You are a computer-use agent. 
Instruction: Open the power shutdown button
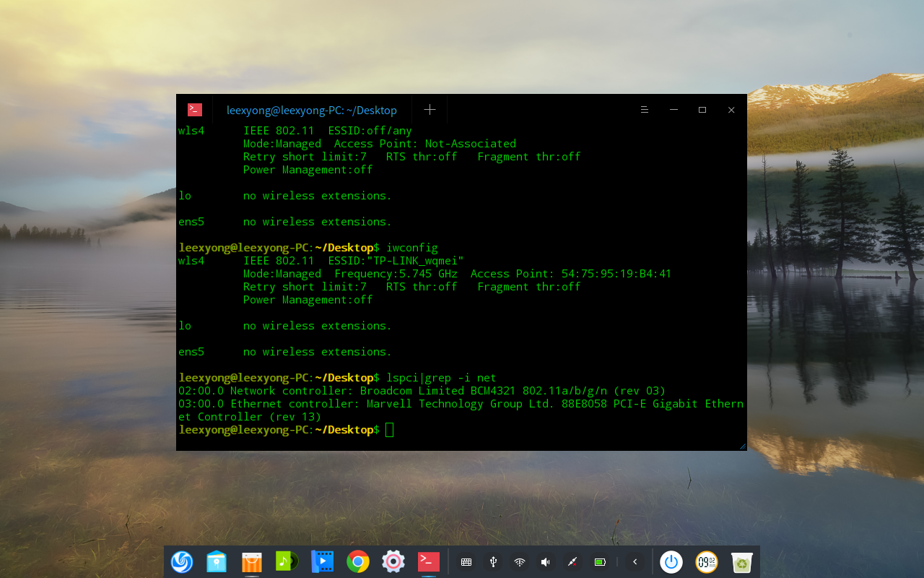tap(671, 561)
